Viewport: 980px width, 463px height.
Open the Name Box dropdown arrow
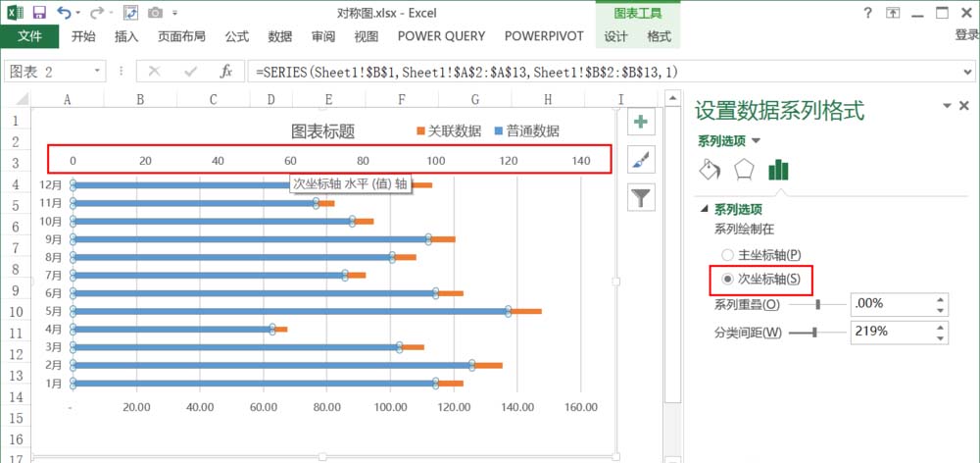tap(97, 72)
